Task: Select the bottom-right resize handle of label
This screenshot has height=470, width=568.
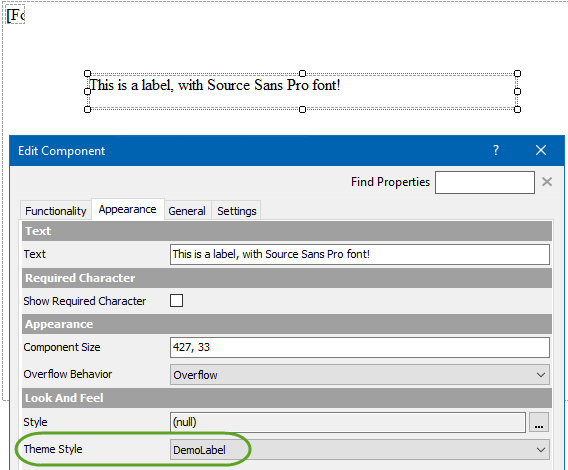Action: (517, 109)
